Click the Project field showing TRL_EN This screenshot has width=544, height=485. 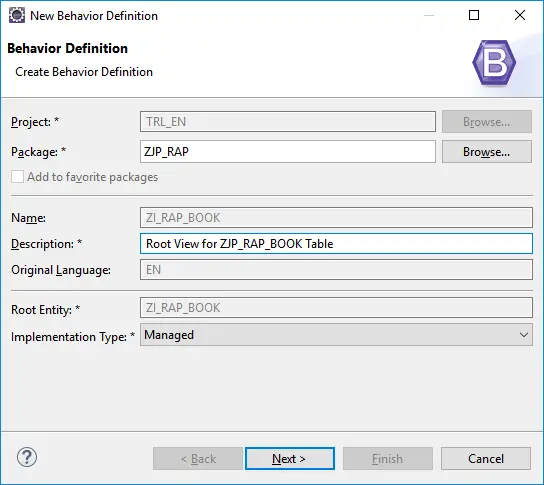(288, 122)
